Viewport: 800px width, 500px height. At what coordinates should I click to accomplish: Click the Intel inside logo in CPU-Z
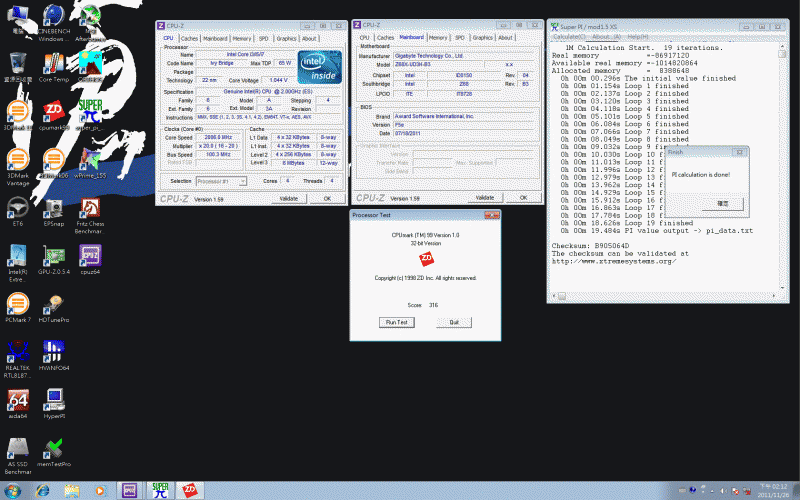pyautogui.click(x=319, y=67)
